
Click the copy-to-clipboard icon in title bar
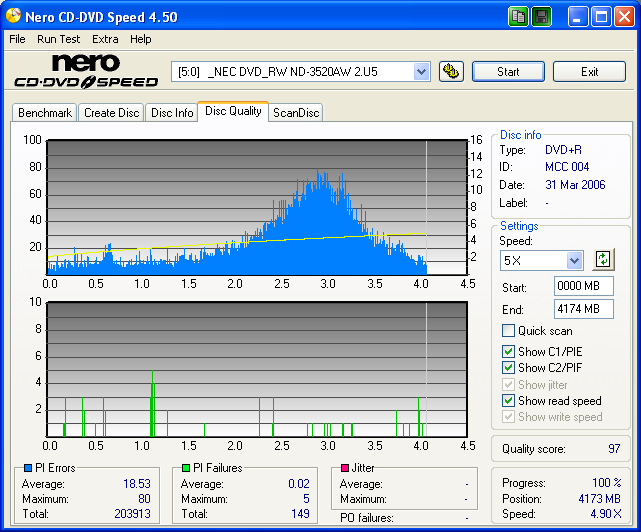(x=518, y=17)
